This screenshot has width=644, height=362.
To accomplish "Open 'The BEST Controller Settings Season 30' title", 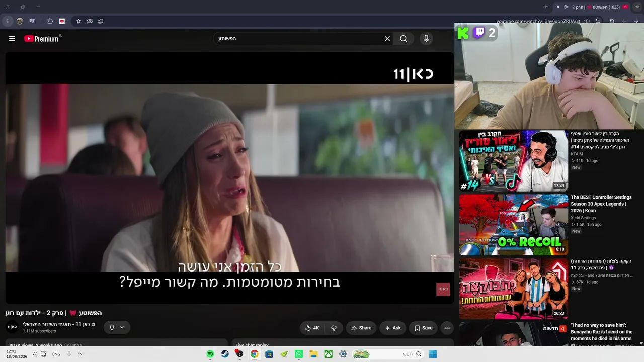I will 601,204.
